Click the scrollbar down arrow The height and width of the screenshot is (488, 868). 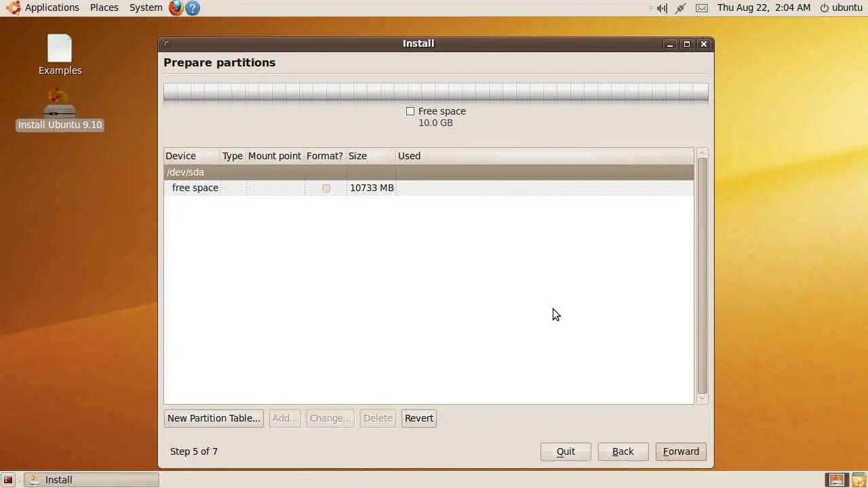coord(703,399)
